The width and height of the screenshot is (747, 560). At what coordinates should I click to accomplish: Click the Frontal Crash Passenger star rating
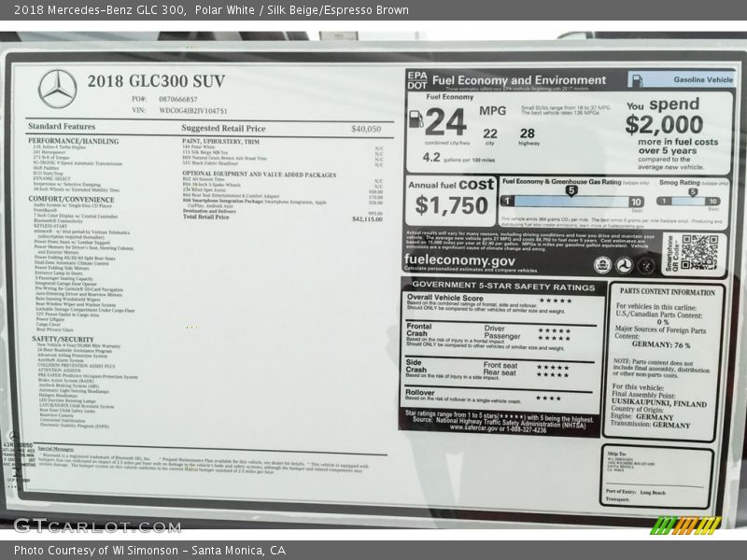554,338
